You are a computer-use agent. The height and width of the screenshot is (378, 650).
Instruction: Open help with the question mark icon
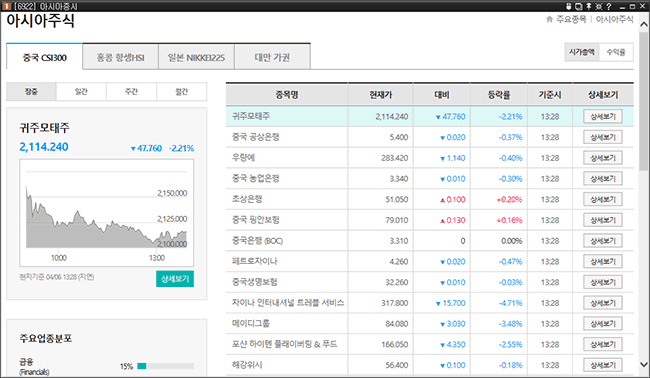click(609, 6)
